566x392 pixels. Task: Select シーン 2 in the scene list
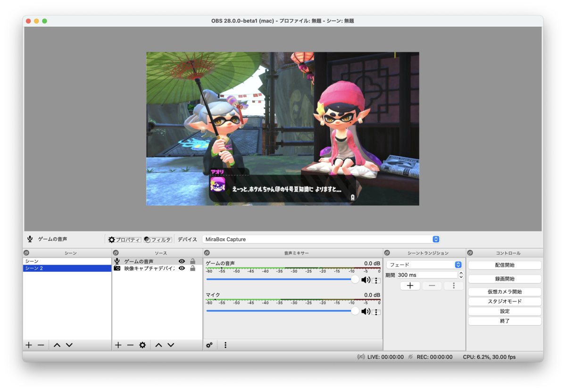click(x=67, y=268)
